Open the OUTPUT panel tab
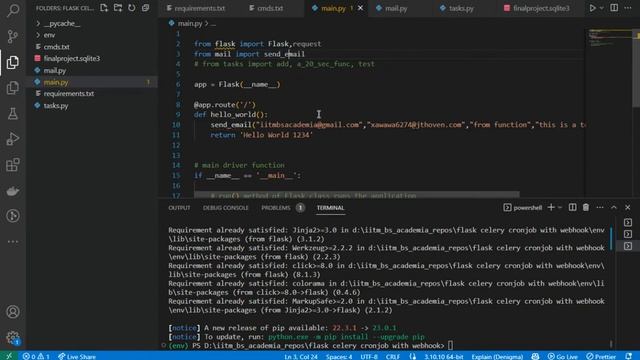The image size is (640, 360). 179,208
